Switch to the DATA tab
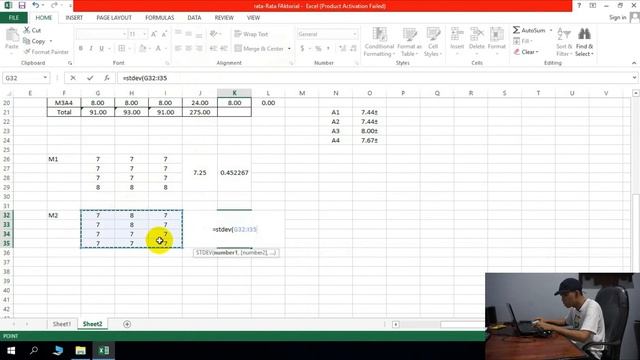This screenshot has width=640, height=360. (194, 18)
